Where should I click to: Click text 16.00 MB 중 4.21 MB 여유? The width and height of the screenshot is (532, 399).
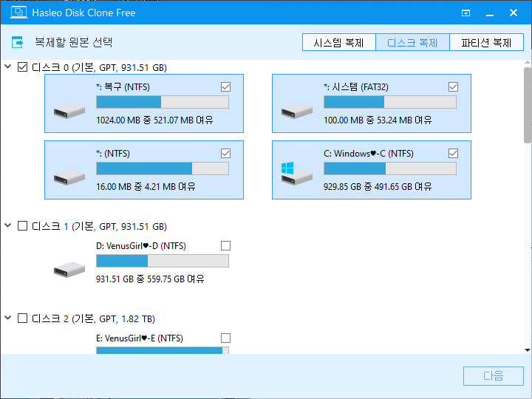[146, 187]
